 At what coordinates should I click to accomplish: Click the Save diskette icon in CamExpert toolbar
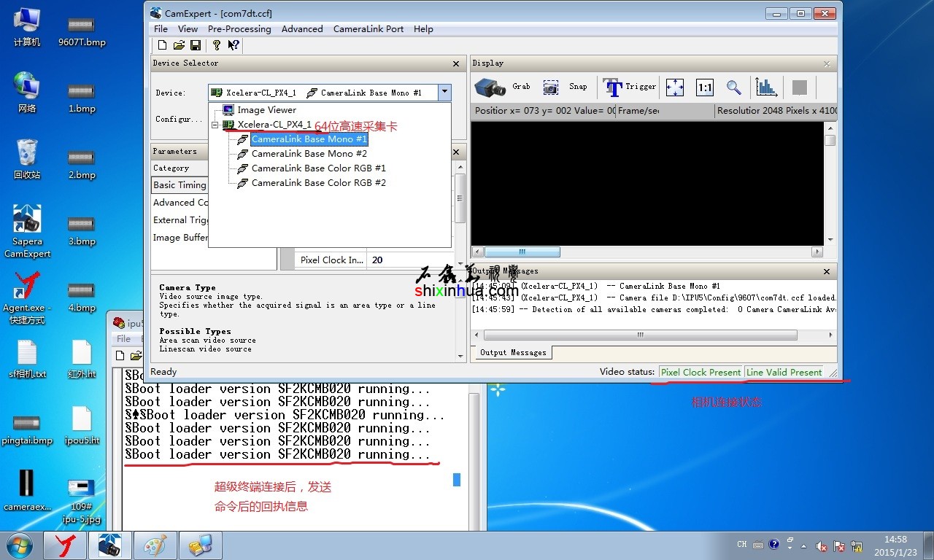(x=196, y=45)
